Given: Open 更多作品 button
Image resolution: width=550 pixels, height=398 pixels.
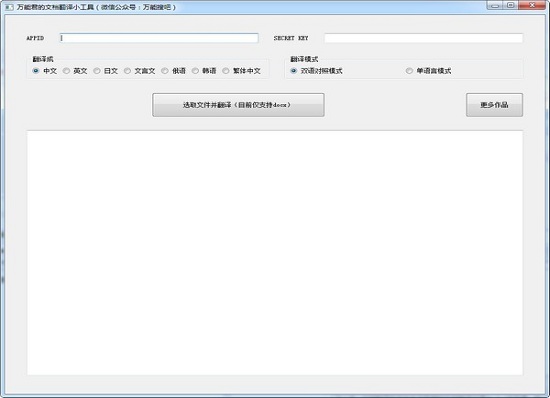Looking at the screenshot, I should pyautogui.click(x=494, y=105).
